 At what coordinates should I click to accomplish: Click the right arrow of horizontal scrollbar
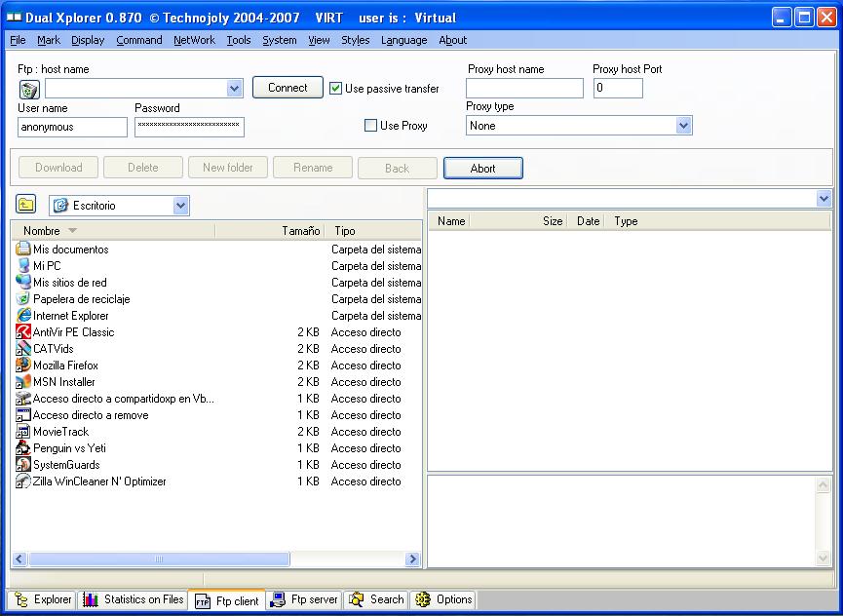412,559
